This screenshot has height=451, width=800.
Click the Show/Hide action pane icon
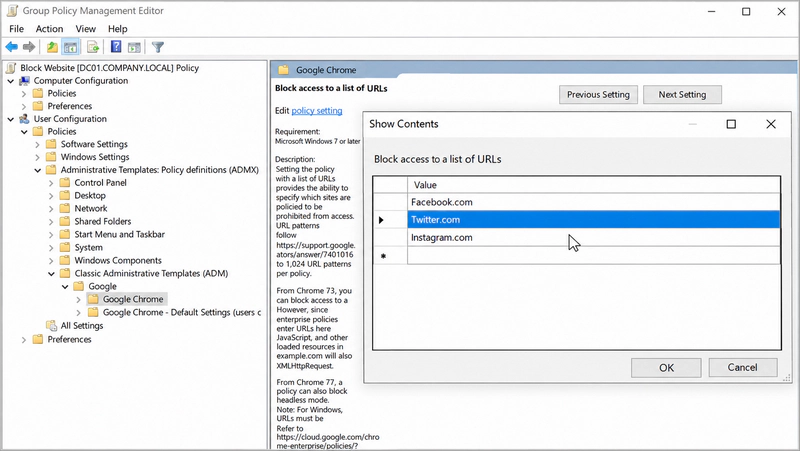[x=134, y=47]
